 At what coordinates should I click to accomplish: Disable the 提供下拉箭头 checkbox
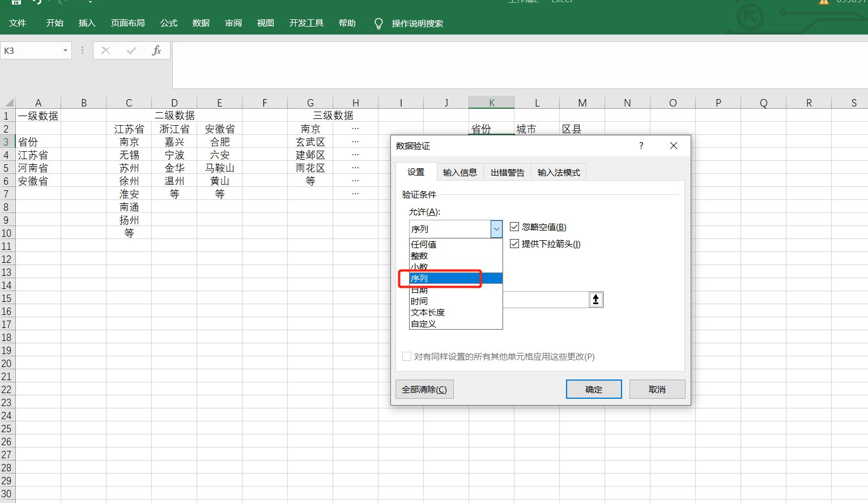514,244
